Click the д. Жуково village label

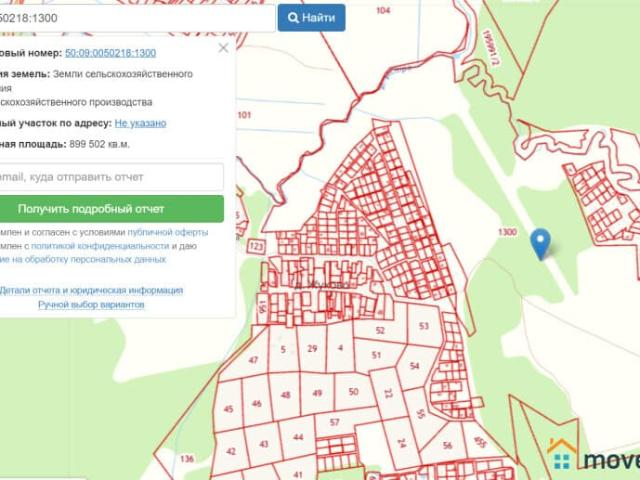322,284
